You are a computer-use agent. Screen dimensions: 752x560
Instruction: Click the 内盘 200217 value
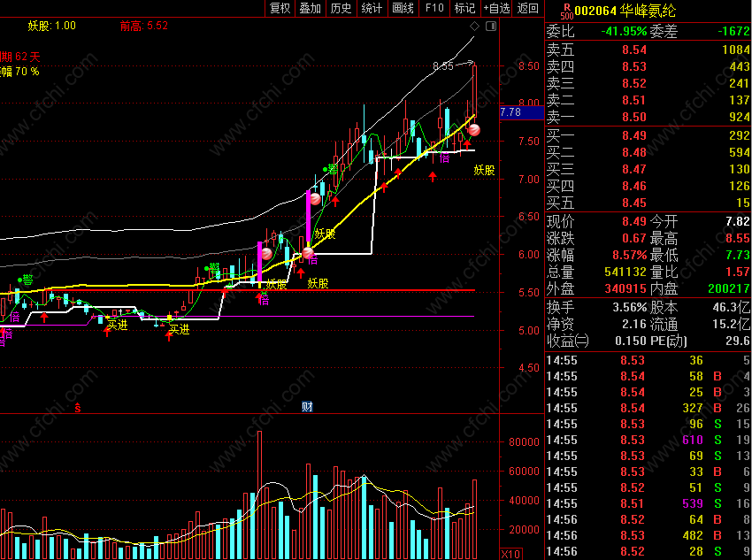click(728, 288)
